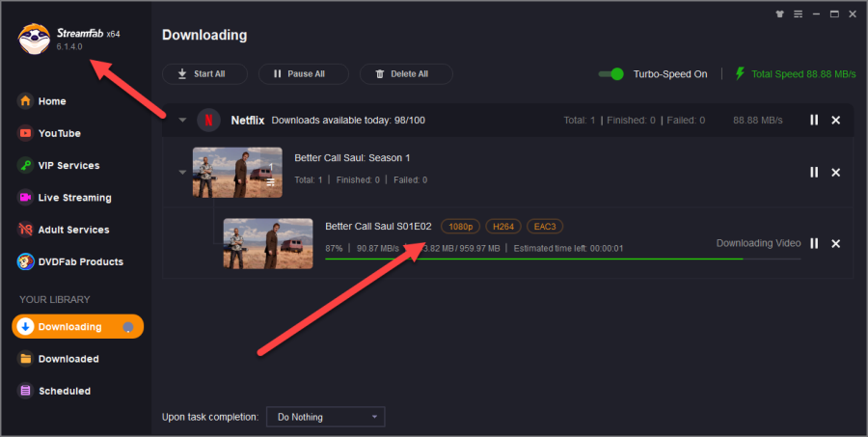Click the Estimated time left 00:00:01 text
Screen dimensions: 868x437
[x=568, y=249]
